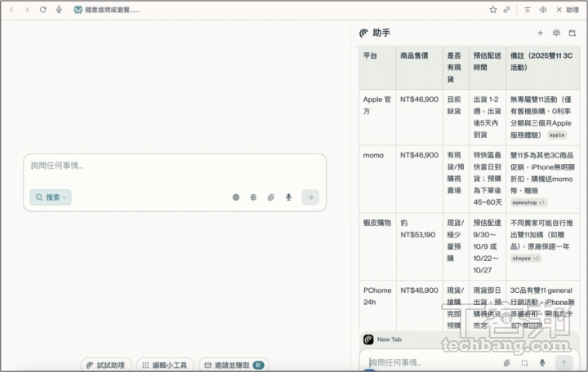Click the 邀請並賺取 button
The image size is (588, 372).
[x=234, y=365]
